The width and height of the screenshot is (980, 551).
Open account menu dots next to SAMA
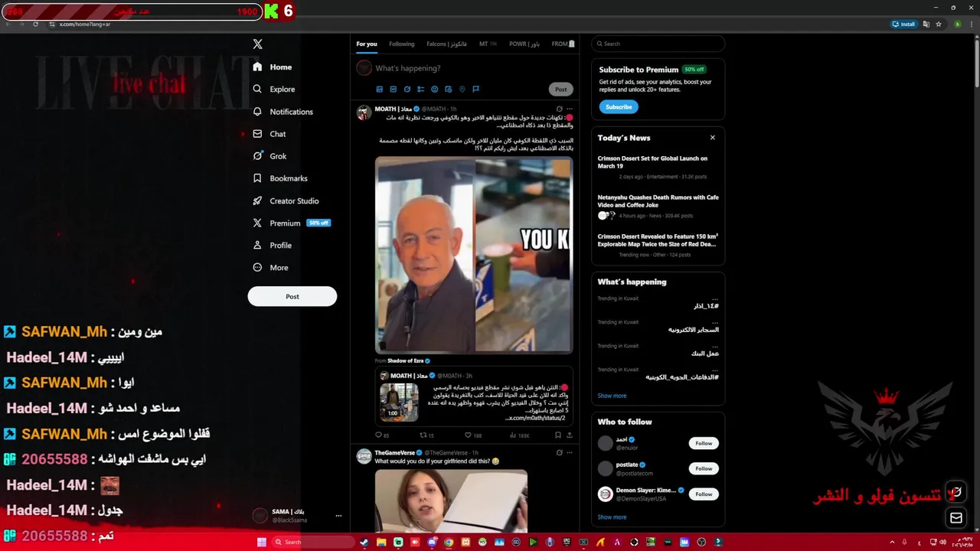pos(338,516)
